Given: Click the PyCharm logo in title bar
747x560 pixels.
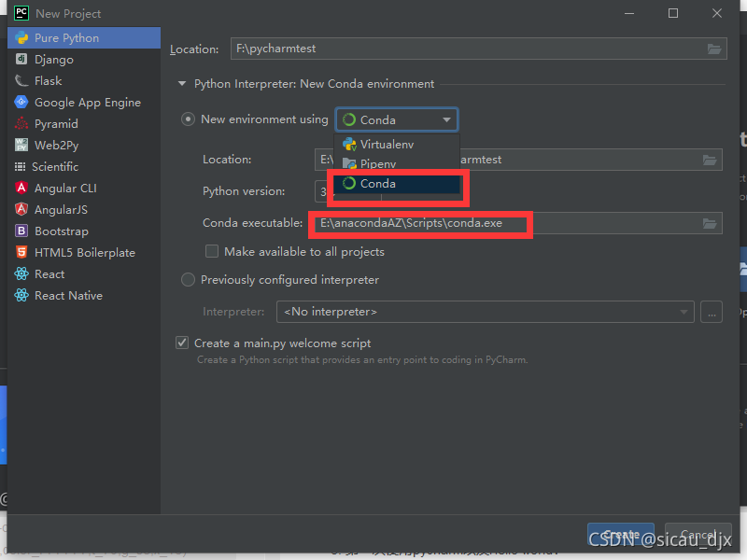Looking at the screenshot, I should click(x=21, y=13).
